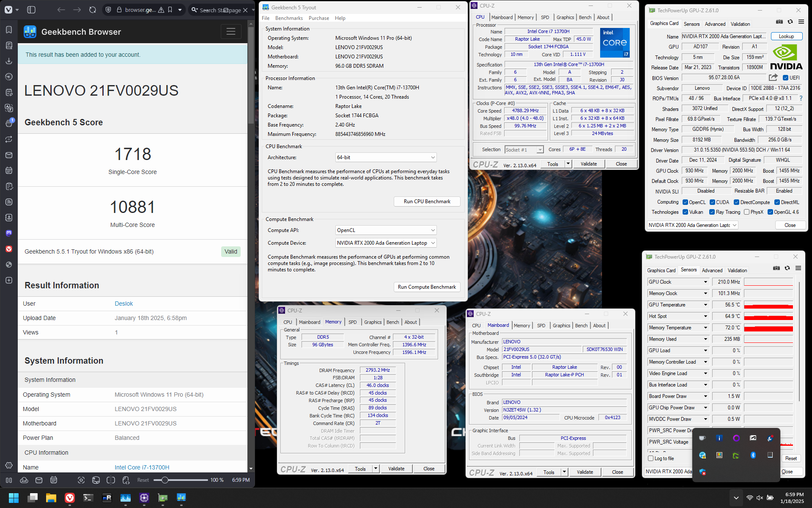Click the BIOS export share icon in GPU-Z
The image size is (812, 508).
point(773,77)
